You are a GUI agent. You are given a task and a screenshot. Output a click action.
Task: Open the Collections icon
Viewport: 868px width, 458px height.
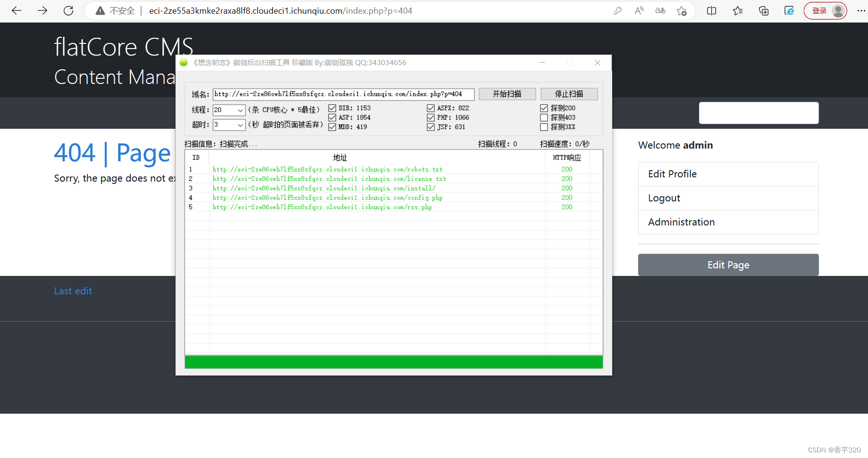(764, 11)
